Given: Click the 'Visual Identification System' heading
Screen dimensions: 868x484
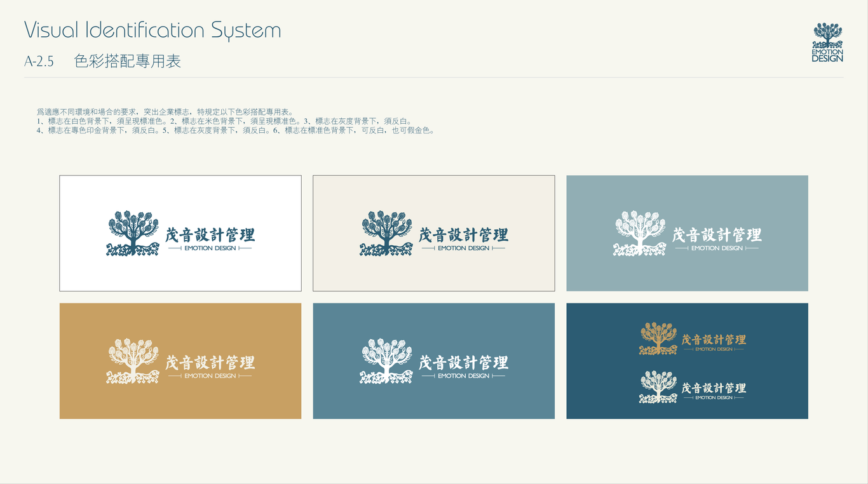Looking at the screenshot, I should 153,30.
